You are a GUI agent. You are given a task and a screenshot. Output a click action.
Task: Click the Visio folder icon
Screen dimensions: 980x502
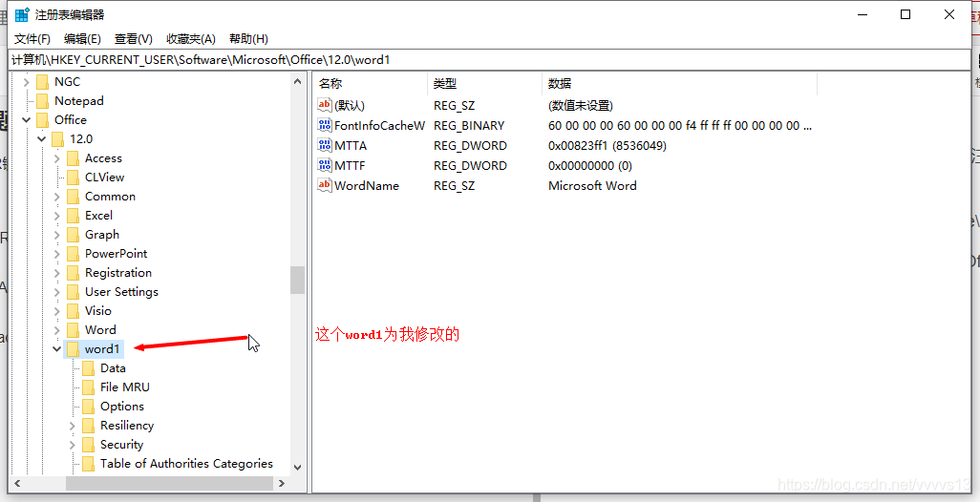(74, 311)
